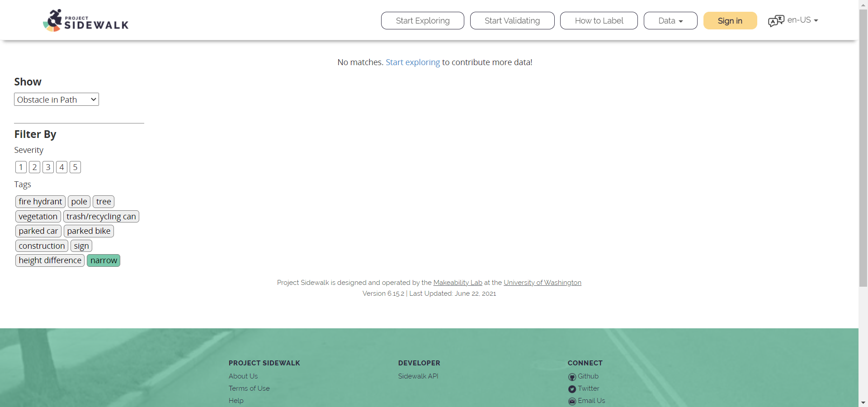Enable the vegetation tag filter
868x407 pixels.
[38, 217]
